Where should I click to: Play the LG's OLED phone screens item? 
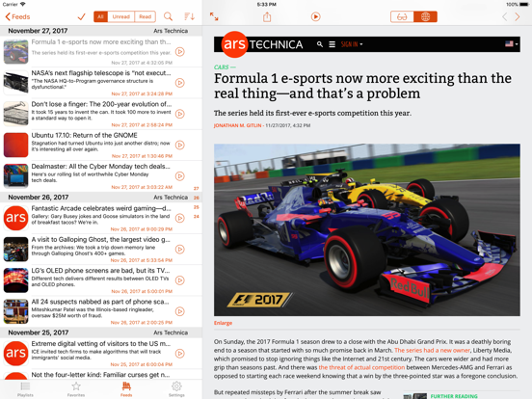point(180,280)
